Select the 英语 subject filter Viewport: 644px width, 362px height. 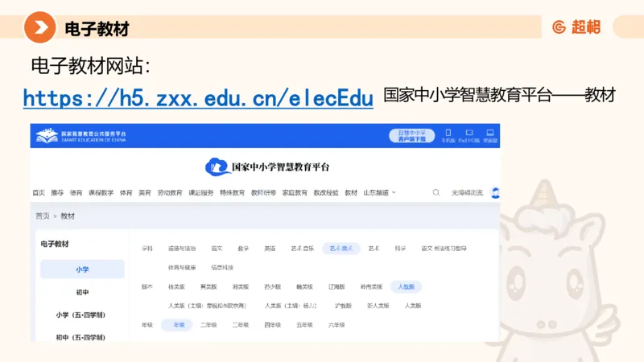270,249
